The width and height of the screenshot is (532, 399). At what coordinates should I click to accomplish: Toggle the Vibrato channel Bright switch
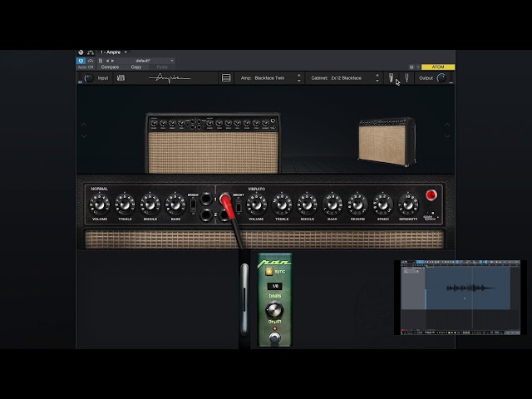pyautogui.click(x=239, y=205)
